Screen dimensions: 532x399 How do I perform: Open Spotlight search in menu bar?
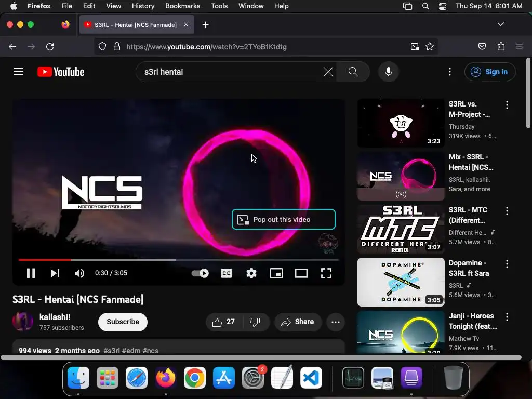425,6
